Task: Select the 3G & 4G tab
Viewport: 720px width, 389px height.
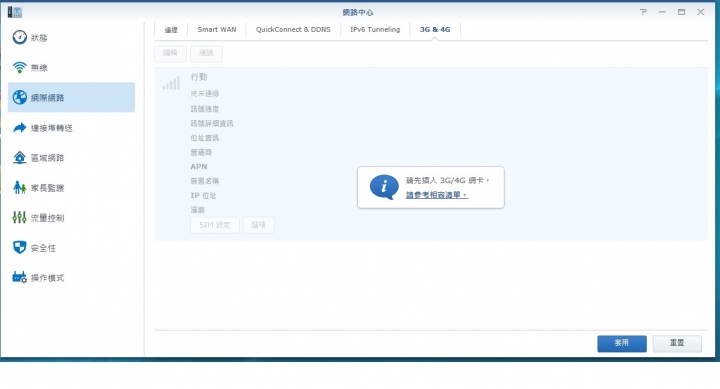Action: [x=435, y=29]
